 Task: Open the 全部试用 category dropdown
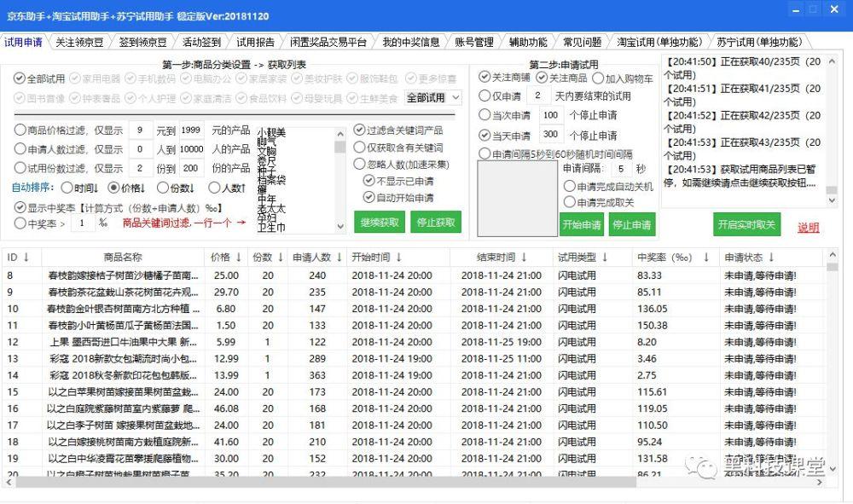point(433,97)
